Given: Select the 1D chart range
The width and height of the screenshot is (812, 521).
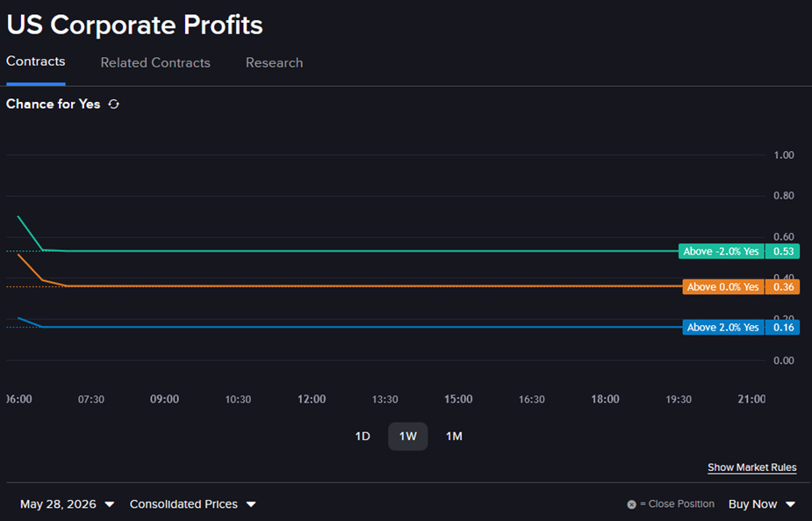Looking at the screenshot, I should coord(363,437).
